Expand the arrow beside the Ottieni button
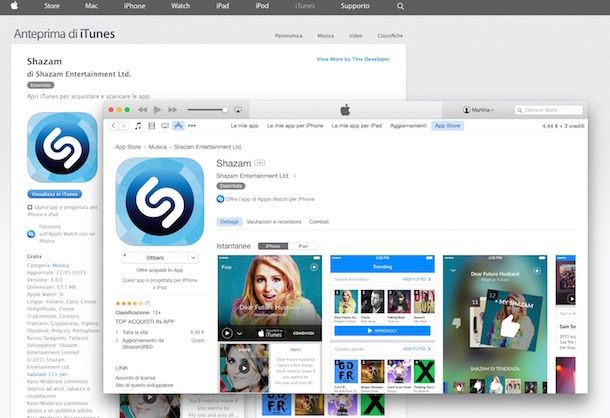Image resolution: width=610 pixels, height=418 pixels. coord(193,258)
